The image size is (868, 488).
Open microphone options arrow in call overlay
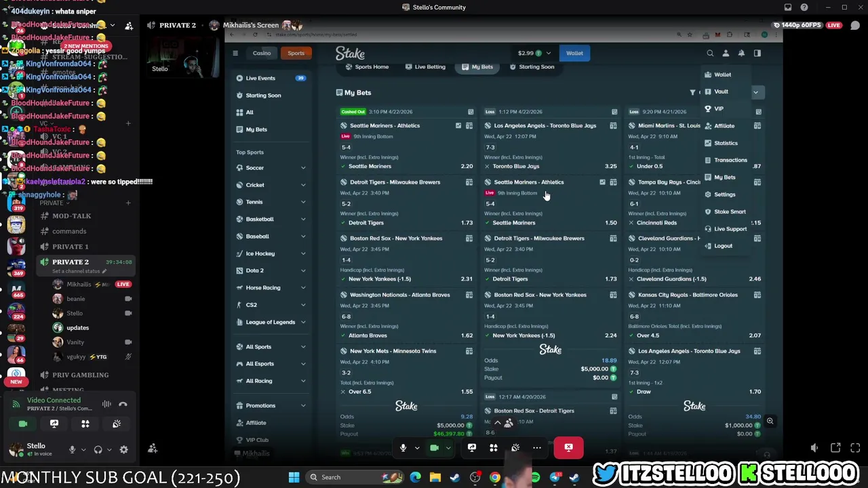[417, 448]
